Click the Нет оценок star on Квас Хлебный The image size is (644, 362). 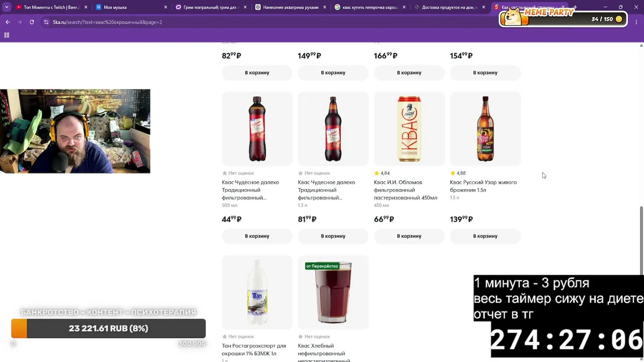tap(300, 336)
